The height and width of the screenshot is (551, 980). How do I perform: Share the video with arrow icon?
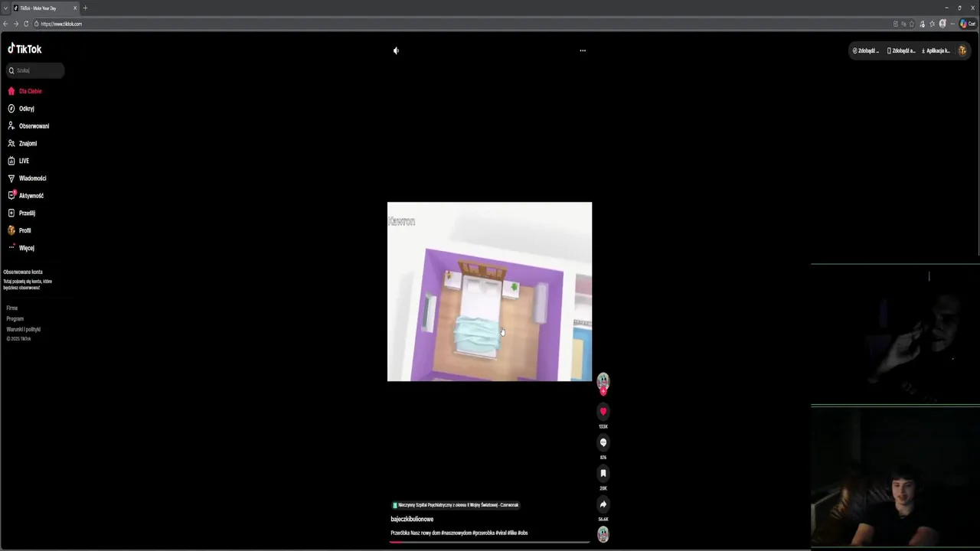603,504
